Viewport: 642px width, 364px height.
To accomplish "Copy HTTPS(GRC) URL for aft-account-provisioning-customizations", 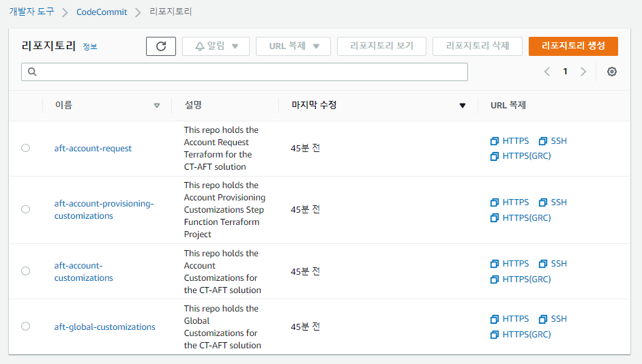I will point(521,217).
